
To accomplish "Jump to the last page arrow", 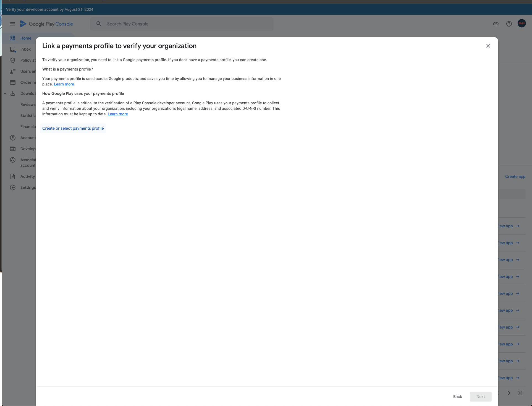I will click(x=520, y=393).
